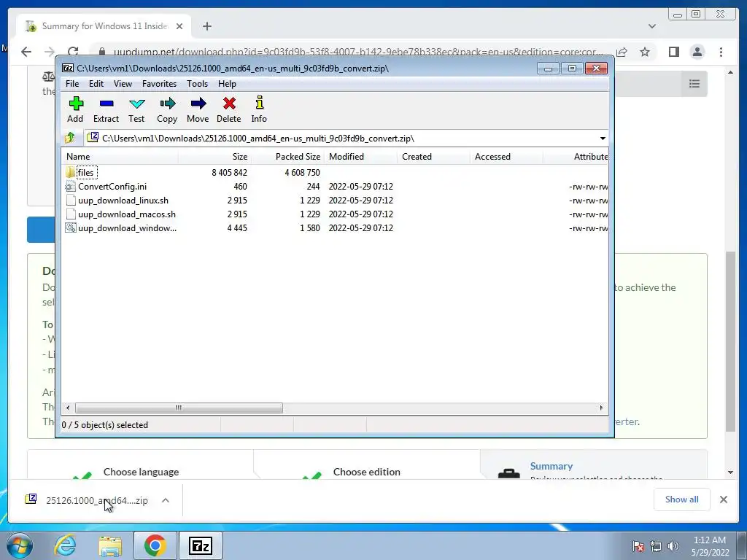Open the page list menu icon
The width and height of the screenshot is (747, 560).
[694, 84]
